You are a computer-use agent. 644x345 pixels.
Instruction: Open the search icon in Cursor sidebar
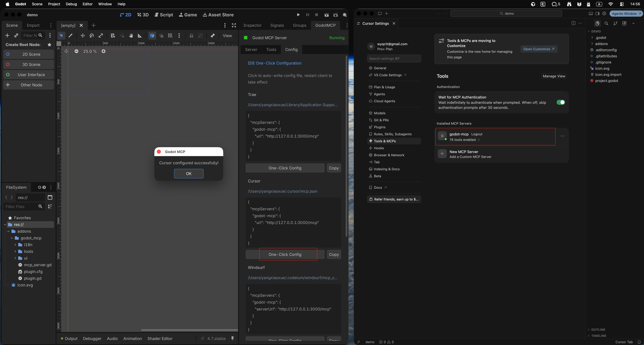(x=606, y=23)
